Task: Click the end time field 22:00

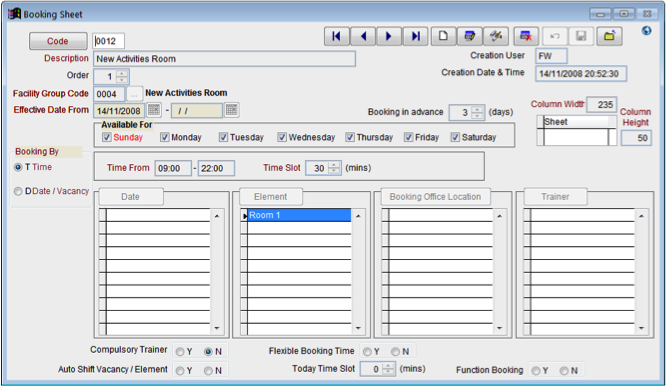Action: (x=216, y=168)
